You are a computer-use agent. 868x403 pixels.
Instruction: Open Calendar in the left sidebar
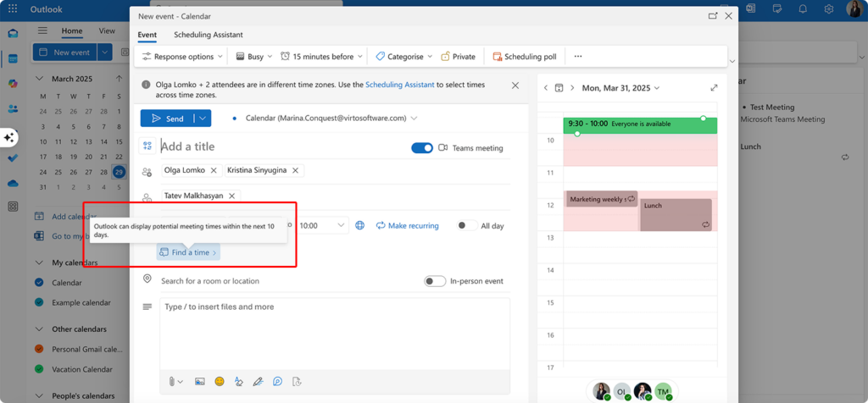13,58
